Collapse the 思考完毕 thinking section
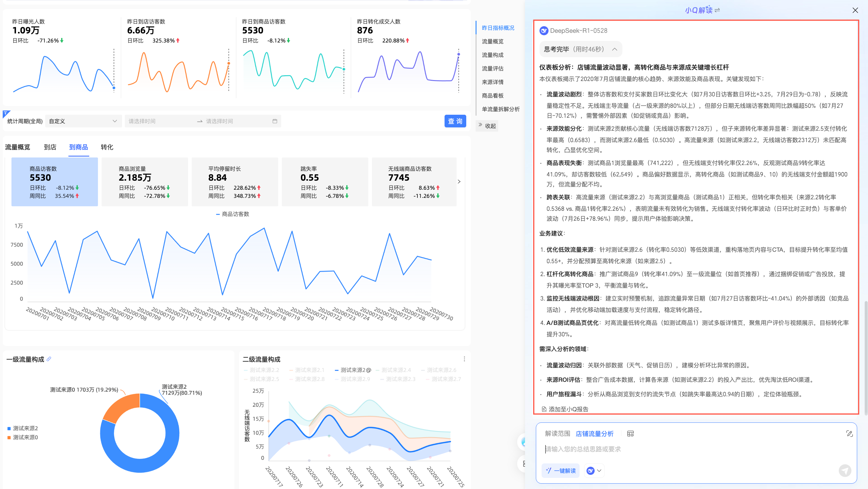Image resolution: width=868 pixels, height=489 pixels. tap(580, 49)
